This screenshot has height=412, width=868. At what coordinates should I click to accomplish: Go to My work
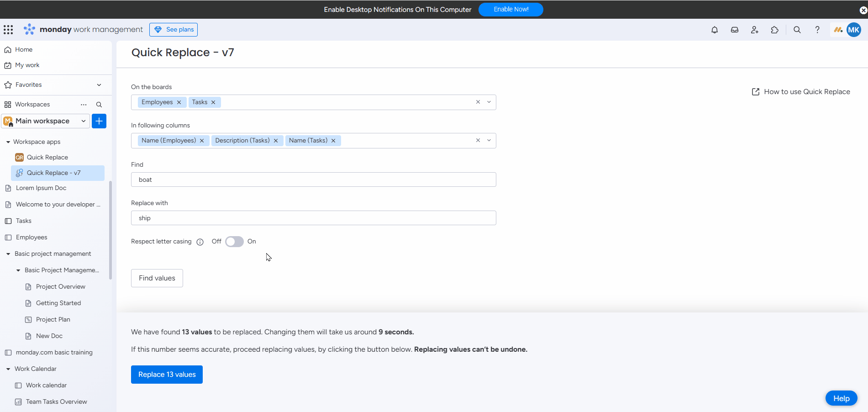coord(27,65)
